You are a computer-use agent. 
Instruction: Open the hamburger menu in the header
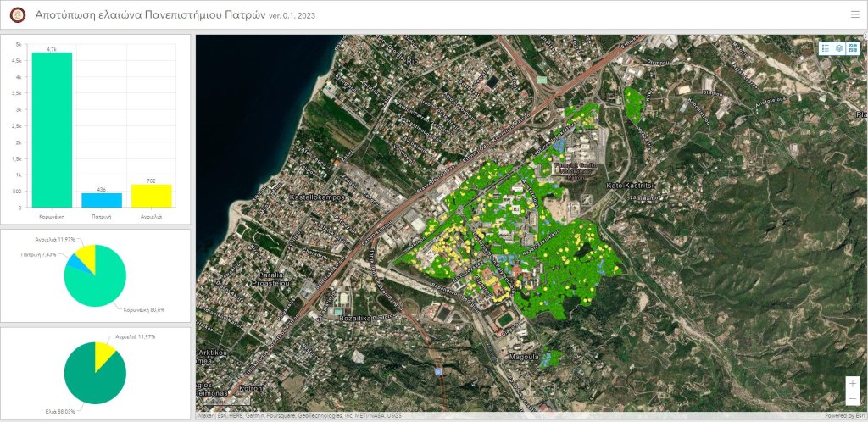(854, 14)
